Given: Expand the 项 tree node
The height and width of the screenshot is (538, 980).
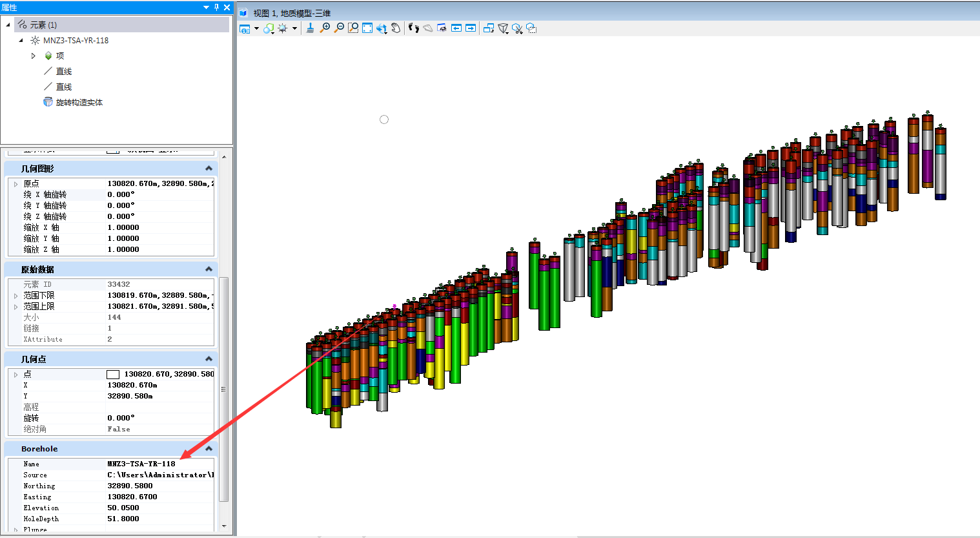Looking at the screenshot, I should coord(34,56).
